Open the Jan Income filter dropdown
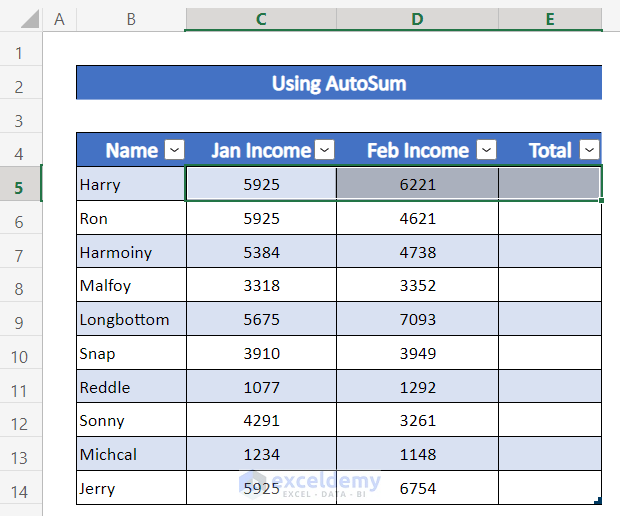The width and height of the screenshot is (620, 516). click(x=325, y=150)
